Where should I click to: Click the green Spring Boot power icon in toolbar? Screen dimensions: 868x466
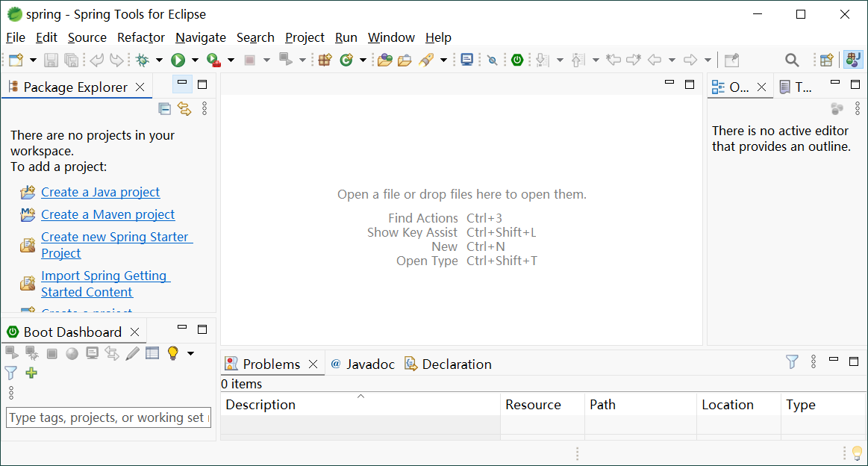[x=517, y=60]
